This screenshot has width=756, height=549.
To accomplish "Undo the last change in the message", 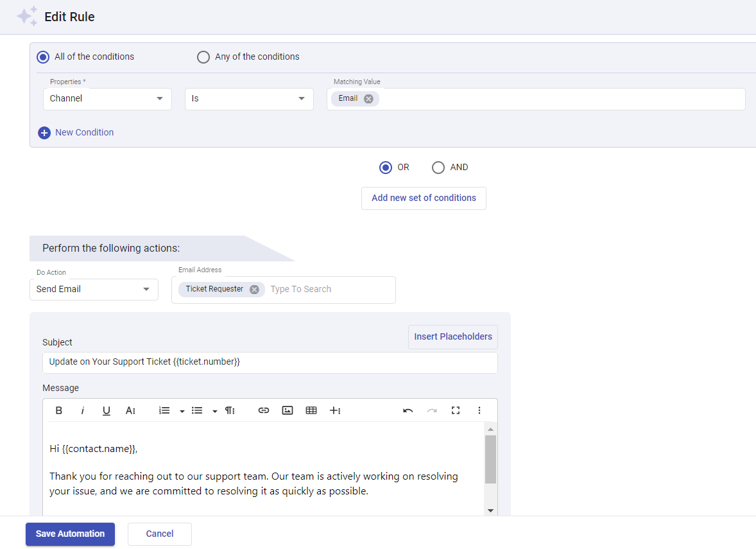I will 408,410.
